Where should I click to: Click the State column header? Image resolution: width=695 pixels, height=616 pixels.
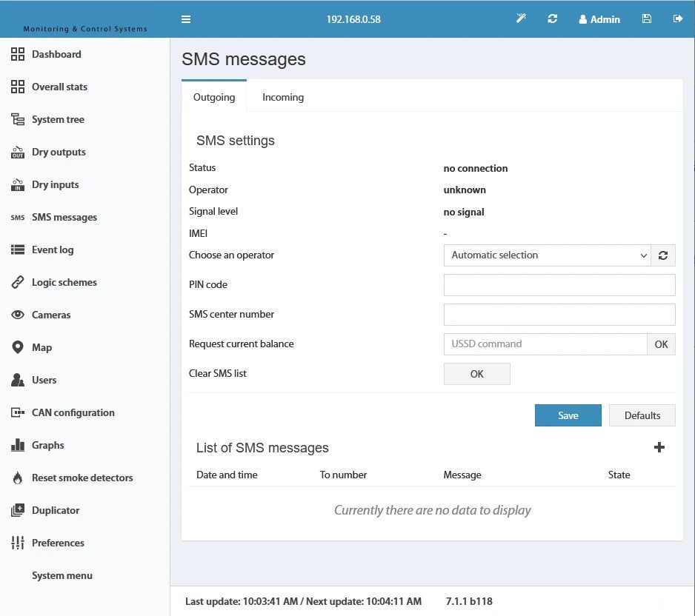pos(619,475)
